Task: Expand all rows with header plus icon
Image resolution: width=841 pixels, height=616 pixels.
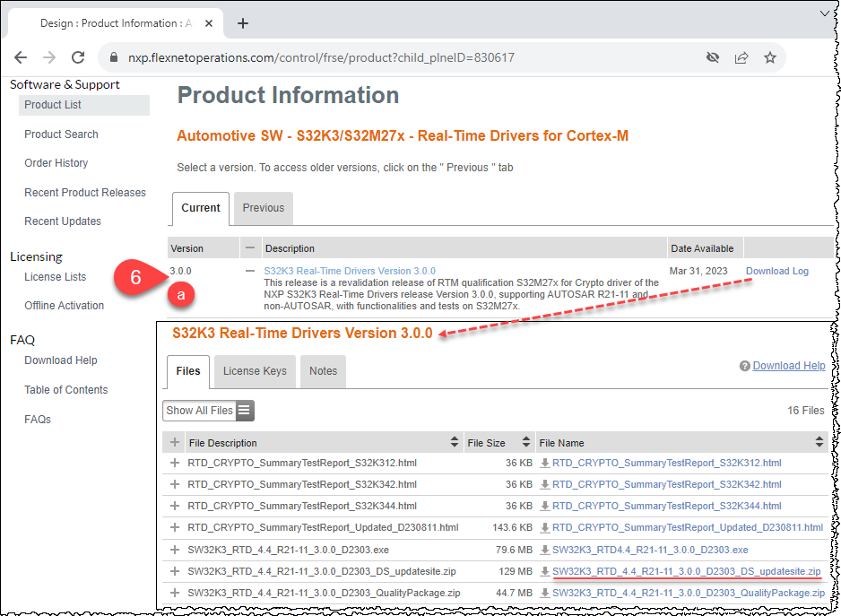Action: coord(174,443)
